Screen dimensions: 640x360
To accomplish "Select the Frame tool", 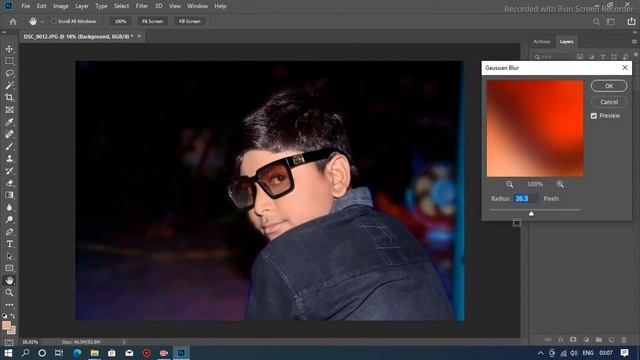I will coord(9,110).
